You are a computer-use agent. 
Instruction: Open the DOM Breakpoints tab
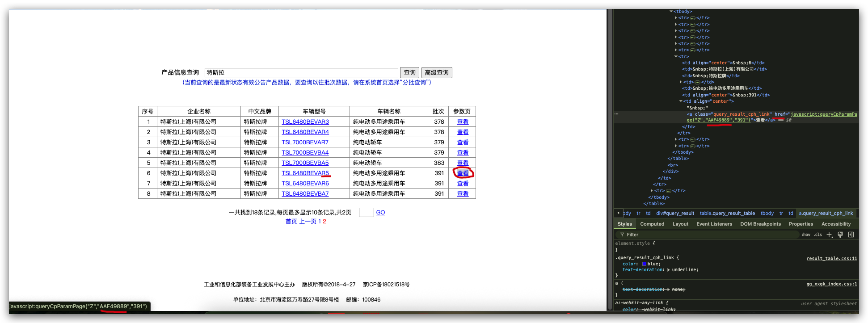click(760, 224)
